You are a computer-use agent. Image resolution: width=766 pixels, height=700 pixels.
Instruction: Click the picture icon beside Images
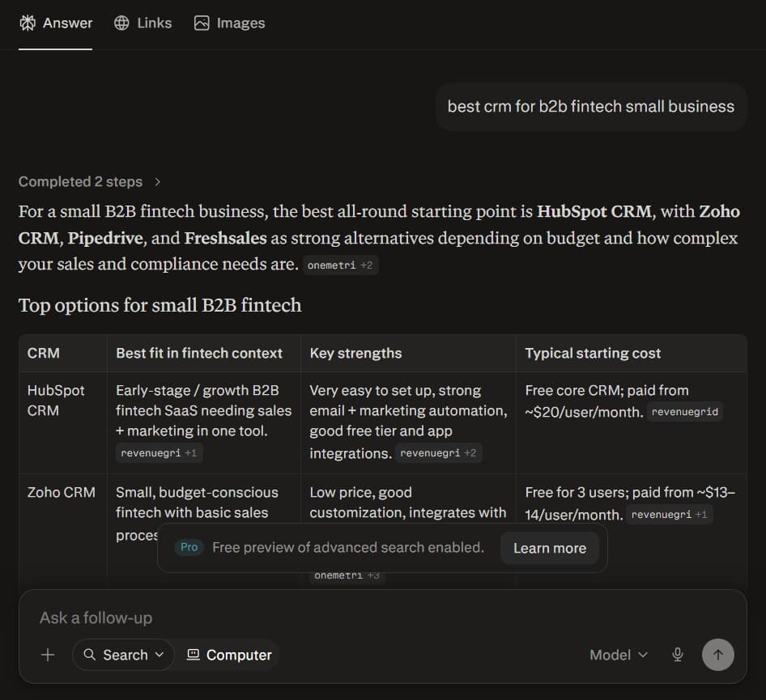click(x=202, y=23)
